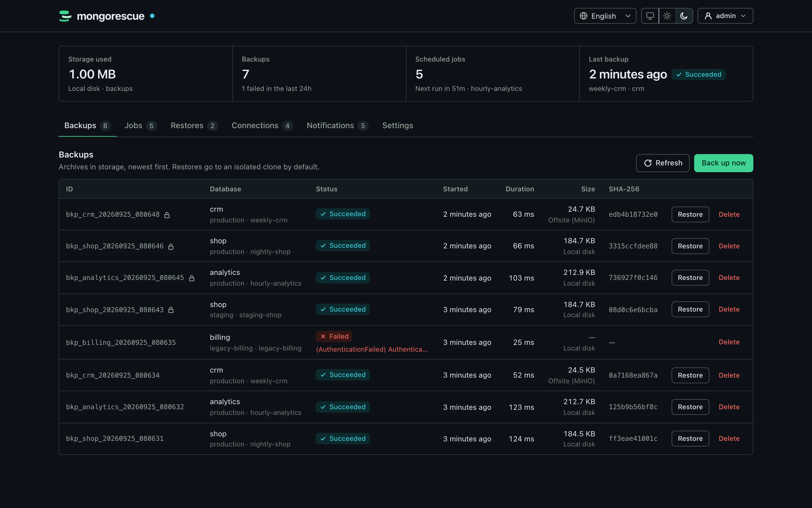The image size is (812, 508).
Task: Open the Notifications tab
Action: pos(337,125)
